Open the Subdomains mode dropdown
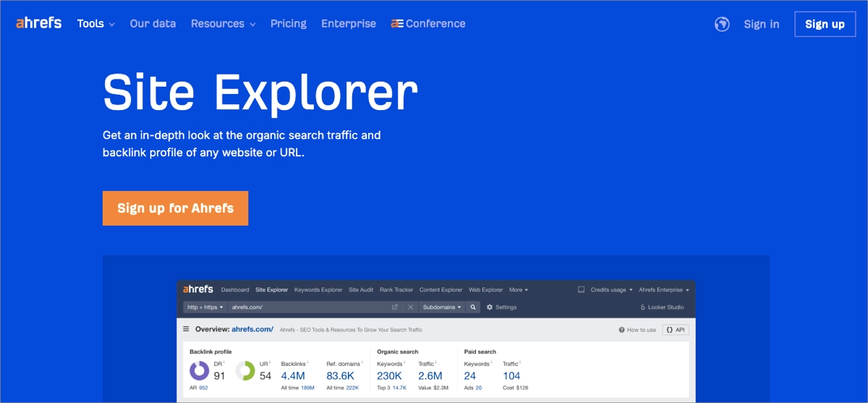 [x=441, y=307]
